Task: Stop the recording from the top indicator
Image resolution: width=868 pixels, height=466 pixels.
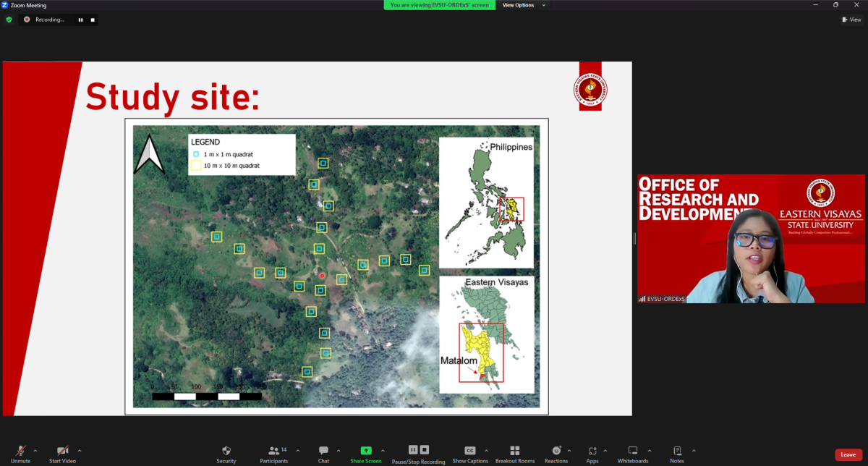Action: pyautogui.click(x=93, y=20)
